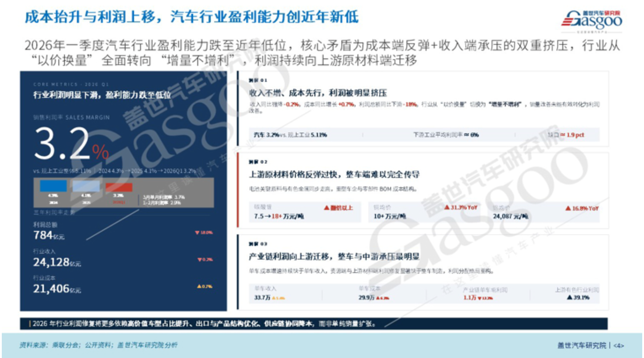Image resolution: width=644 pixels, height=358 pixels.
Task: Click the blue 2024 bar showing 4.3%
Action: 53,186
